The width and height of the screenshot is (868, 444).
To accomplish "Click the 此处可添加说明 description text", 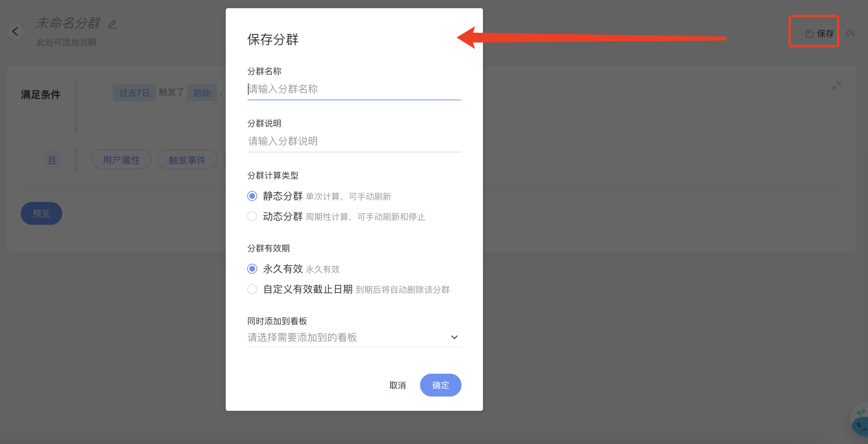I will point(66,42).
